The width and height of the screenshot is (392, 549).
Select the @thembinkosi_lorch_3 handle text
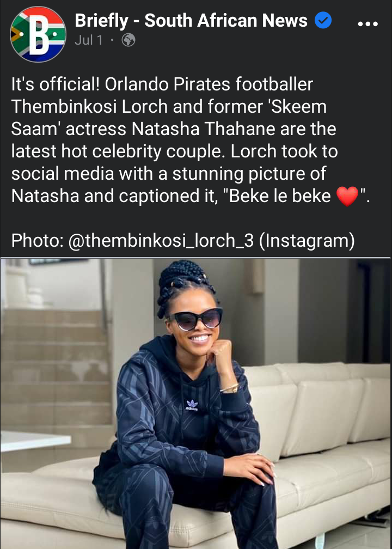pos(161,241)
